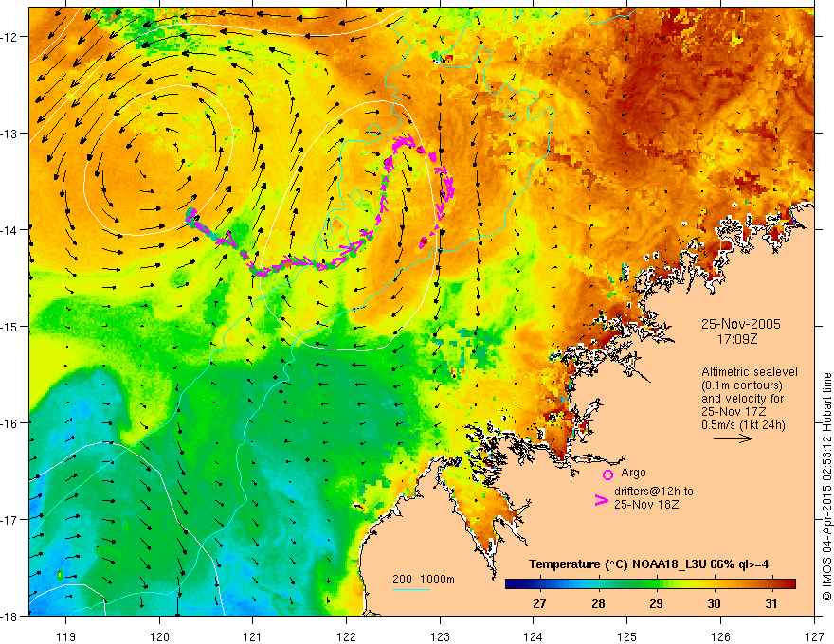
Task: Click the 29 value under color bar
Action: [656, 603]
